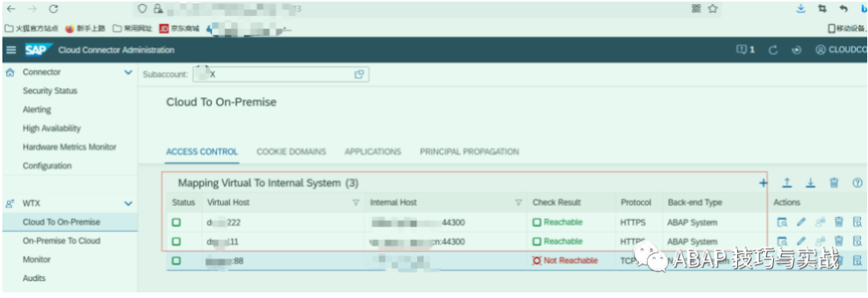Delete mapping for host ending 222
This screenshot has width=868, height=298.
(x=838, y=222)
